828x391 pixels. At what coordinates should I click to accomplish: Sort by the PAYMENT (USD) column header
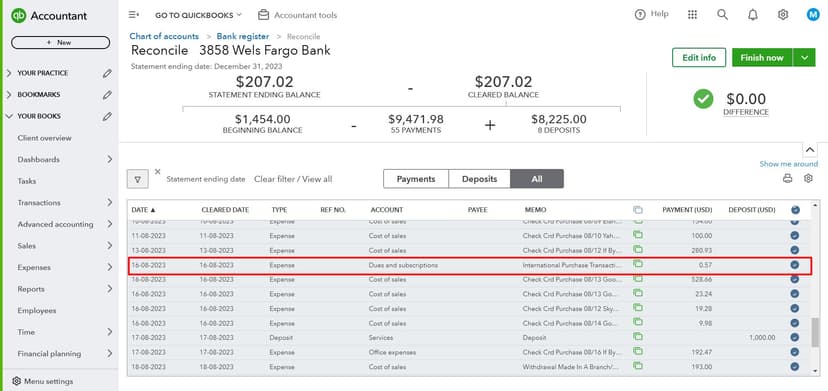tap(687, 210)
